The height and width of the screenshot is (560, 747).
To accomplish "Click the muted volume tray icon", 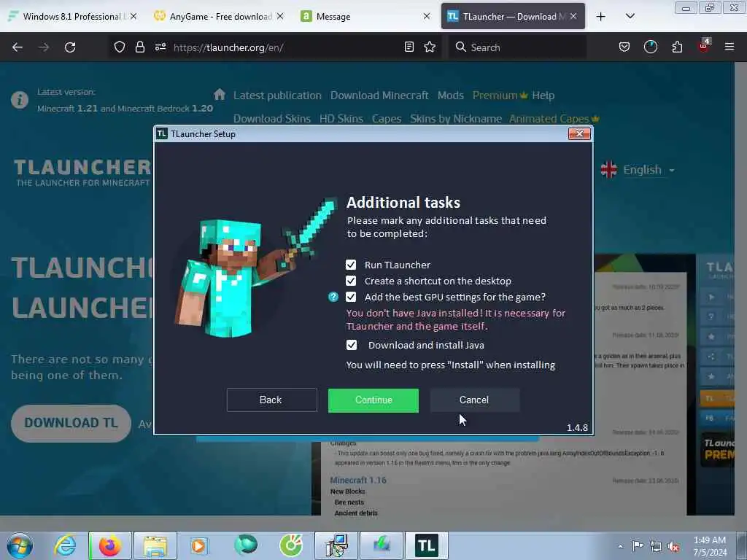I will tap(673, 547).
